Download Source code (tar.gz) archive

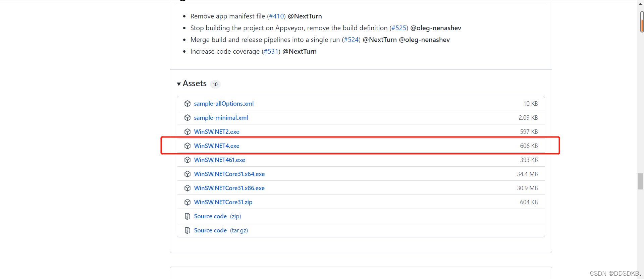tap(221, 230)
